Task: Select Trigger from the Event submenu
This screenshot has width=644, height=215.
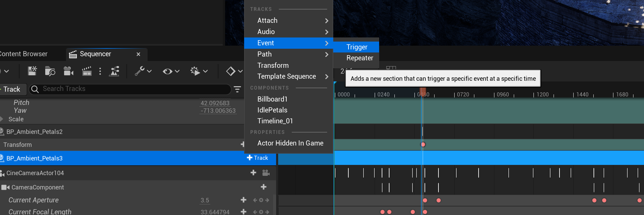Action: coord(357,47)
